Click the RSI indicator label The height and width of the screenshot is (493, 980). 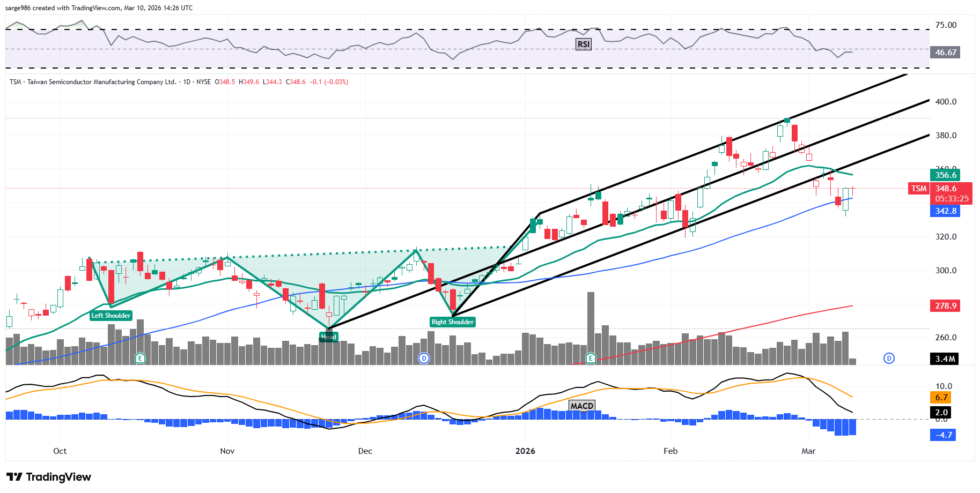click(x=583, y=44)
